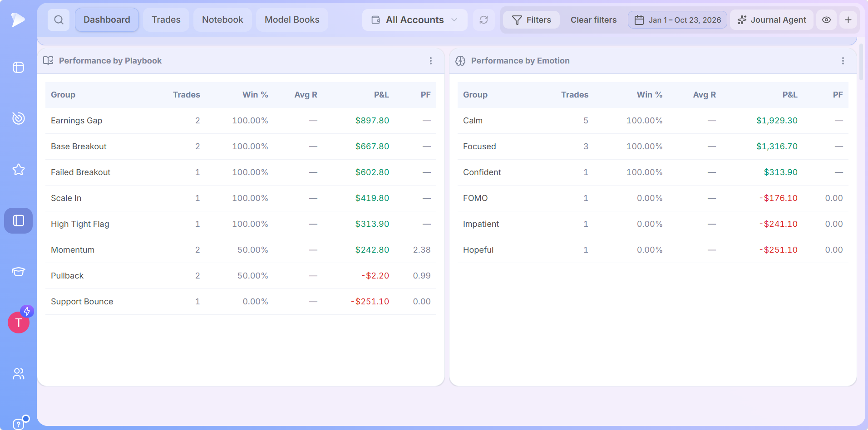868x430 pixels.
Task: Open the Jan 1 – Oct 23, 2026 date picker
Action: (x=677, y=20)
